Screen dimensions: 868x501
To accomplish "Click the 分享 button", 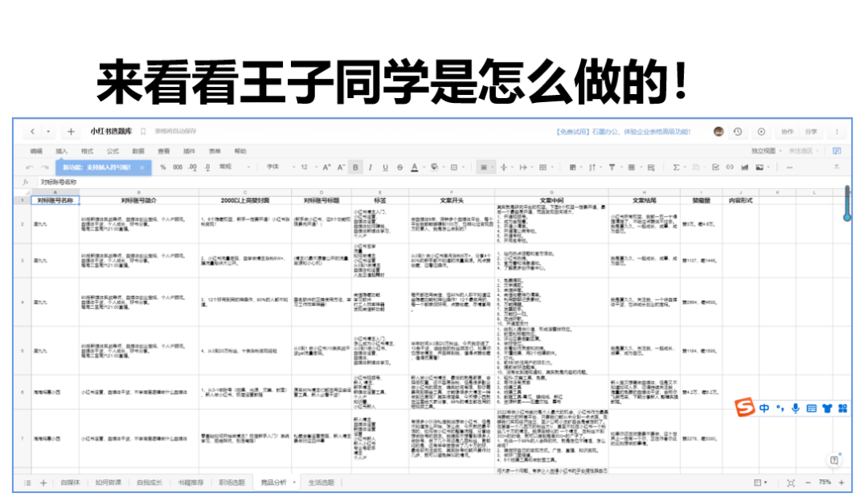I will (811, 132).
